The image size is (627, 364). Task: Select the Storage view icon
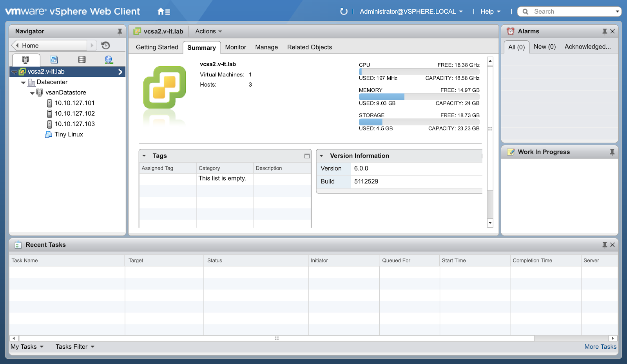point(82,60)
